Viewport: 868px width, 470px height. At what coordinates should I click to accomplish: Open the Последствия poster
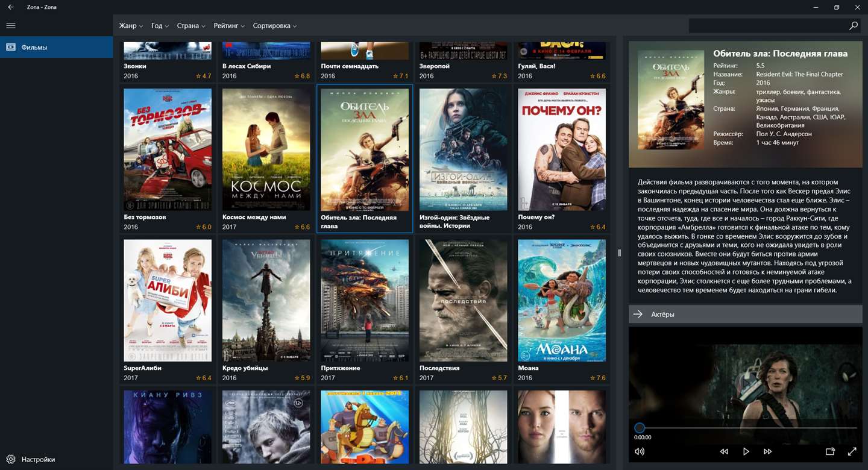[464, 300]
